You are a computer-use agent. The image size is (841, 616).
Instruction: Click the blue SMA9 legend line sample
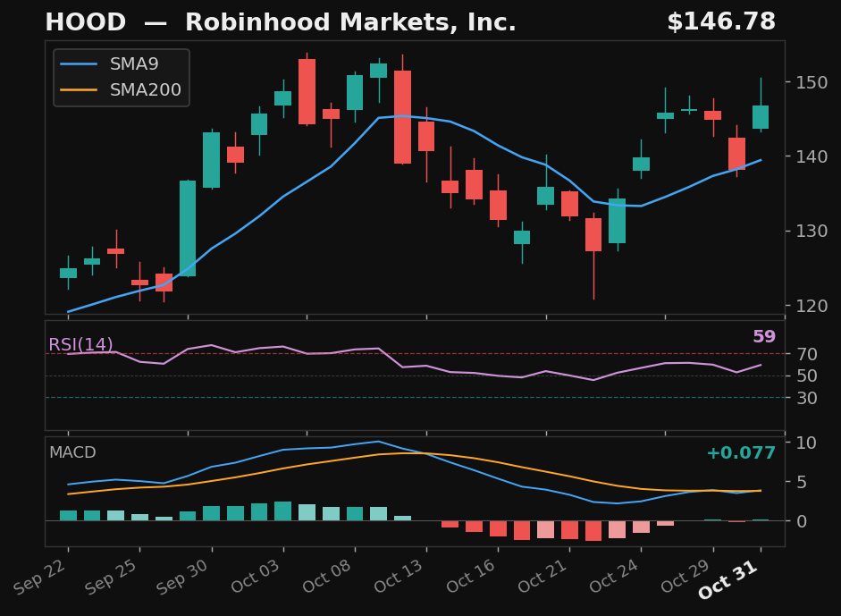(x=79, y=64)
